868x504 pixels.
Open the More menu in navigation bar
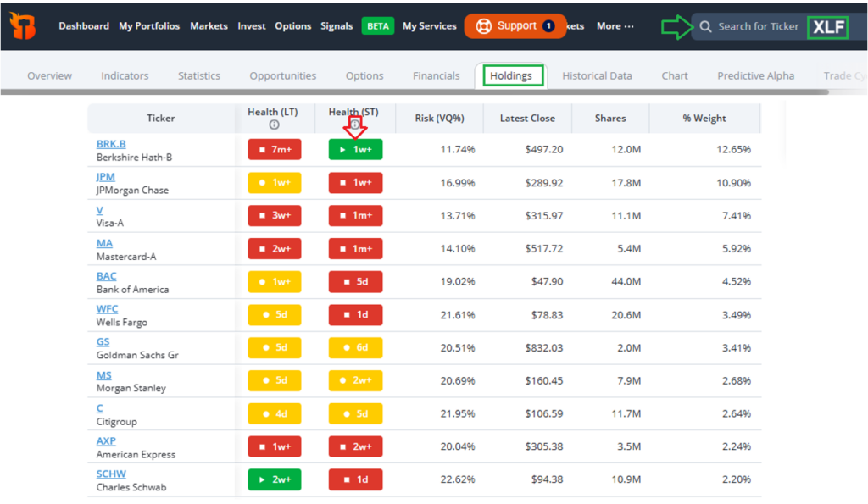coord(615,26)
